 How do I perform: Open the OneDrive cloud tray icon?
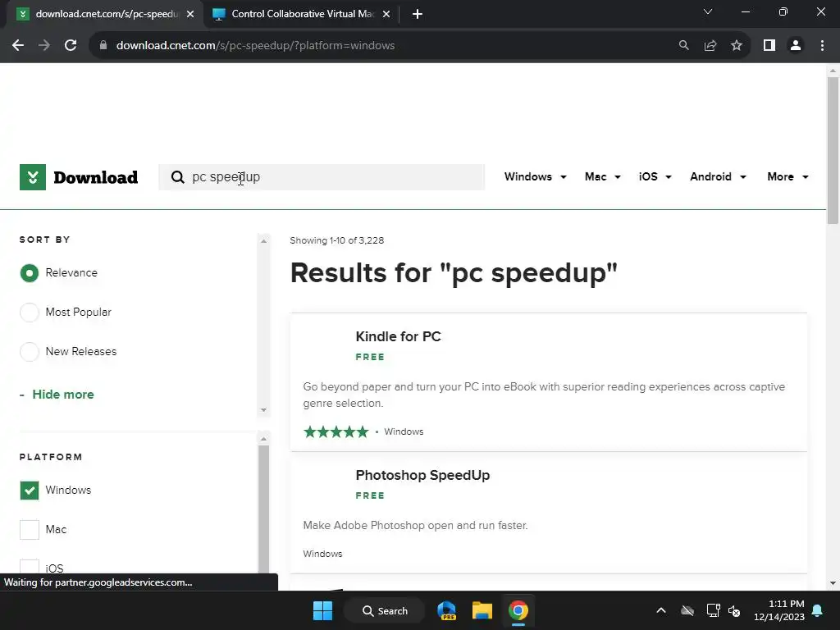click(687, 610)
